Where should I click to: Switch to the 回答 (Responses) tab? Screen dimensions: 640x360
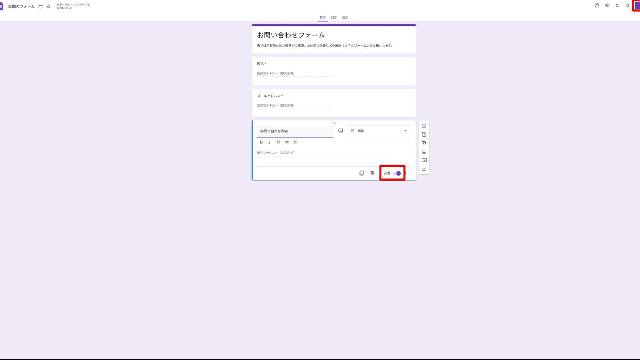pyautogui.click(x=333, y=18)
